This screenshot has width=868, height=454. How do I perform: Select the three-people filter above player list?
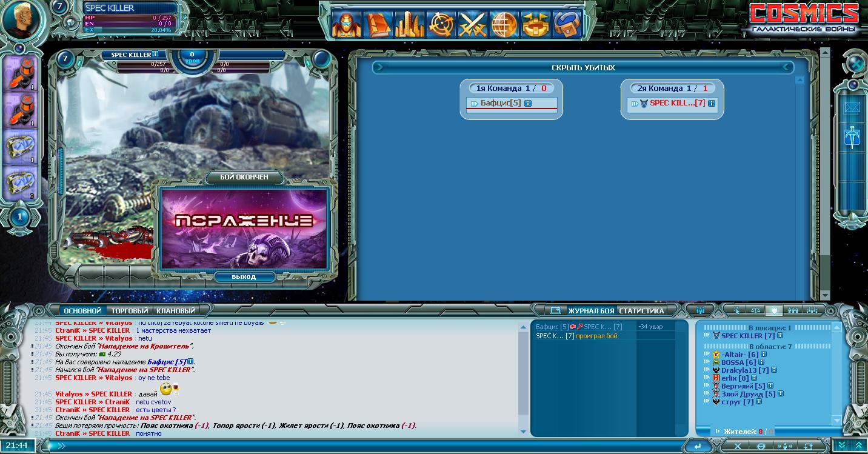(793, 310)
